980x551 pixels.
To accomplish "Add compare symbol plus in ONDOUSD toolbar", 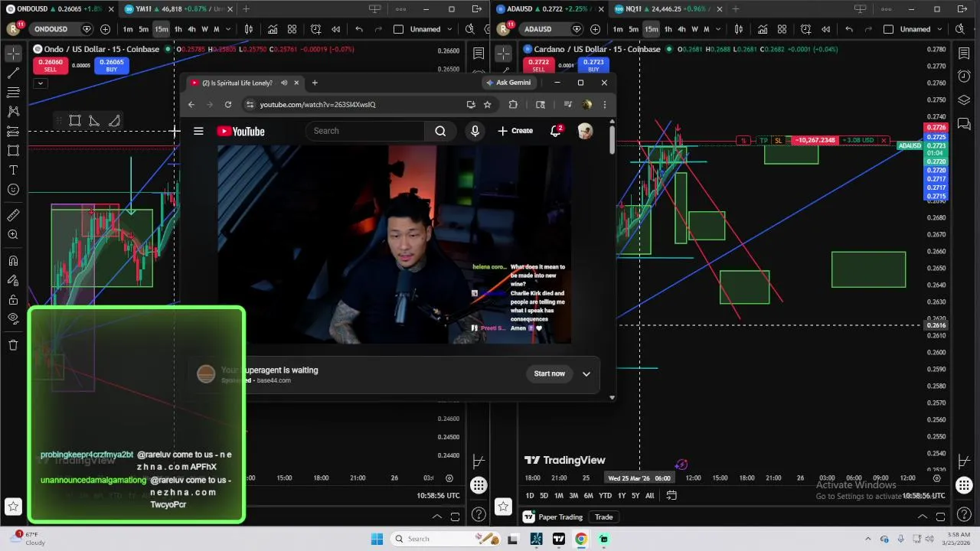I will [105, 29].
